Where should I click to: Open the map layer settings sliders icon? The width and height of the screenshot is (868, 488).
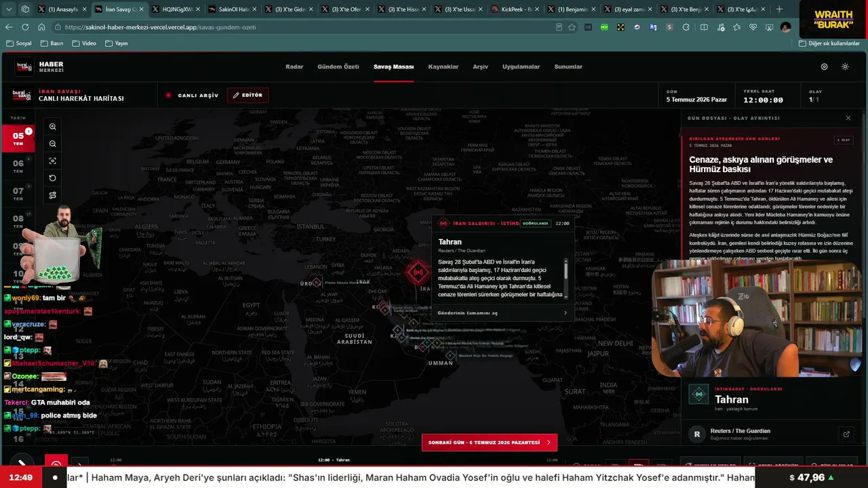(53, 195)
